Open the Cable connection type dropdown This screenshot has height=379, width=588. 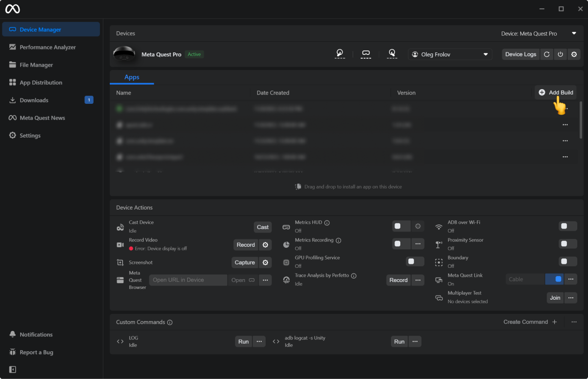(525, 279)
